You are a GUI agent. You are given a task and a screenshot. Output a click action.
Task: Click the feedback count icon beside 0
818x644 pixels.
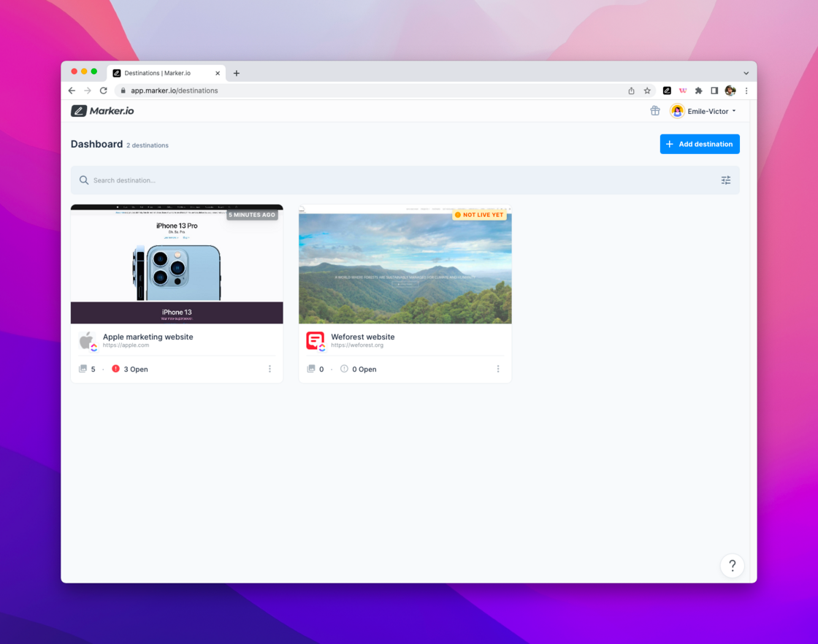coord(311,369)
